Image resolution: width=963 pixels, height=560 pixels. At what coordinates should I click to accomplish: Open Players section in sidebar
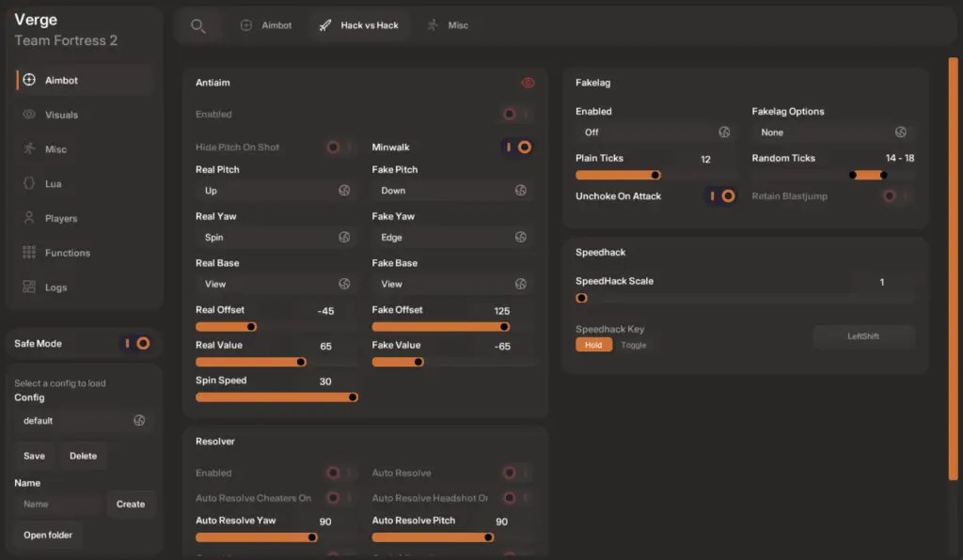pos(83,218)
